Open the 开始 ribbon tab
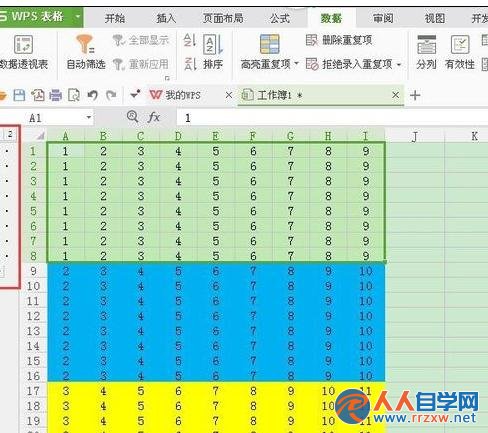The width and height of the screenshot is (488, 433). 115,18
